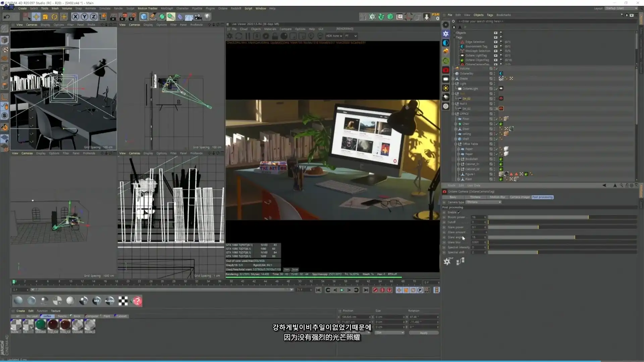Click the Camera object icon in the toolbar
This screenshot has height=362, width=644.
198,17
